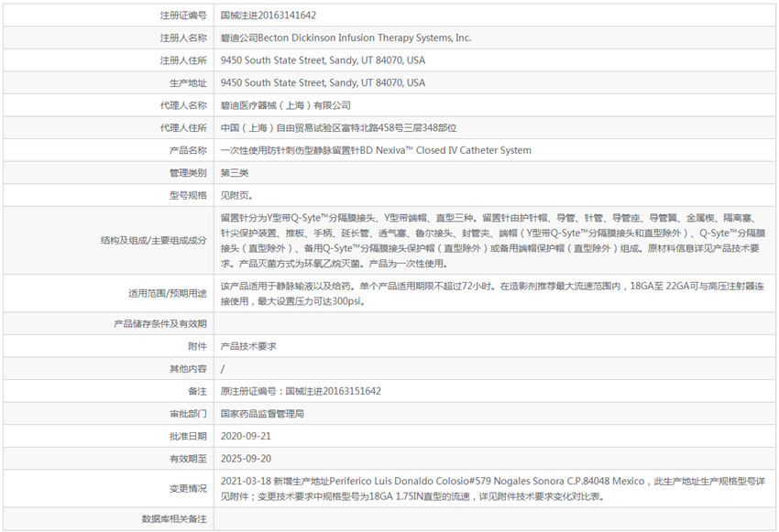Click the label 备注

point(197,392)
